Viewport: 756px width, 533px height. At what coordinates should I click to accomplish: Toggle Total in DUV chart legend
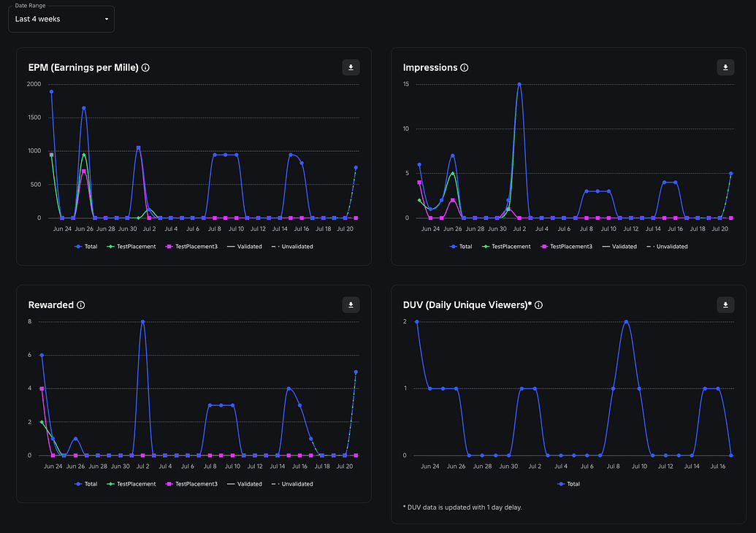568,484
